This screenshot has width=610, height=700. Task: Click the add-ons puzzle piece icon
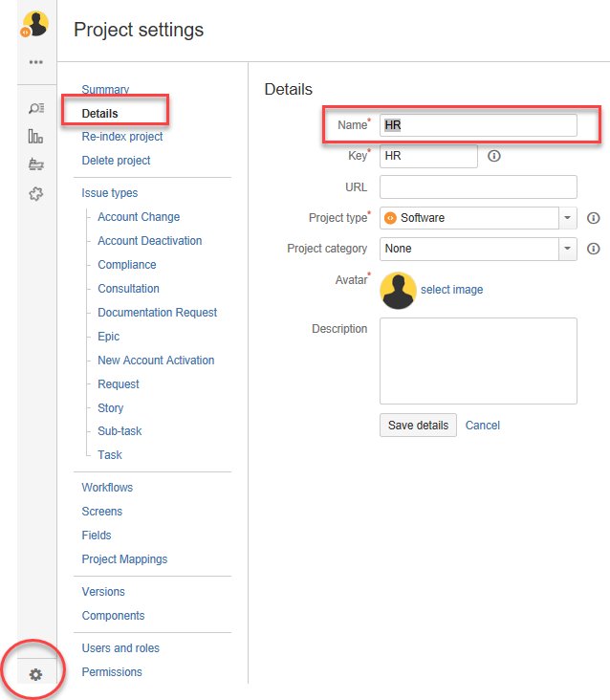click(36, 193)
